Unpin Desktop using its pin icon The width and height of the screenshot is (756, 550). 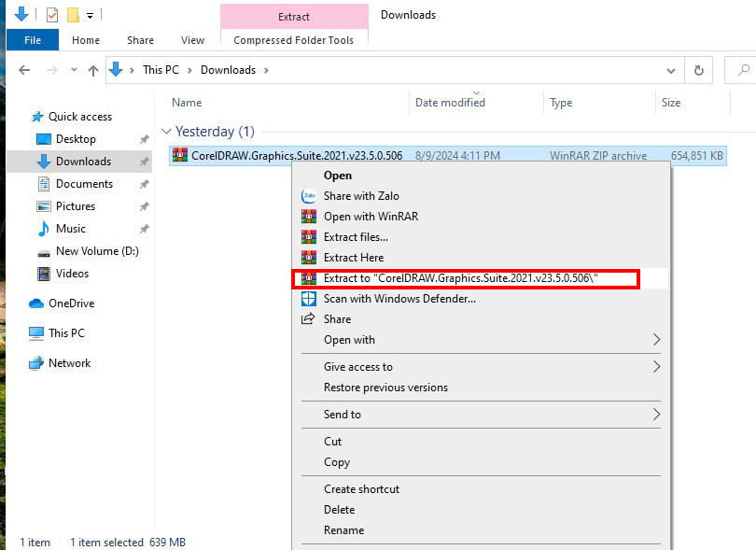click(144, 139)
